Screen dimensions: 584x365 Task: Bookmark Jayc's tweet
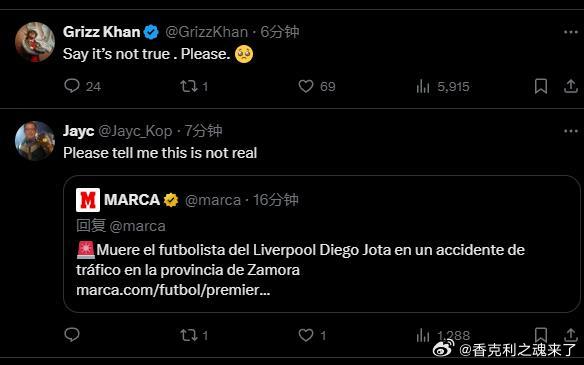(540, 334)
